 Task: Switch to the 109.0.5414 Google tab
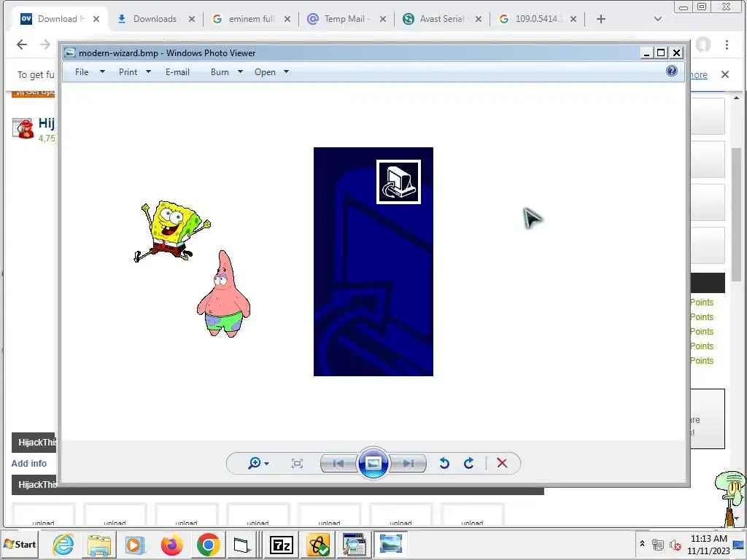coord(537,19)
